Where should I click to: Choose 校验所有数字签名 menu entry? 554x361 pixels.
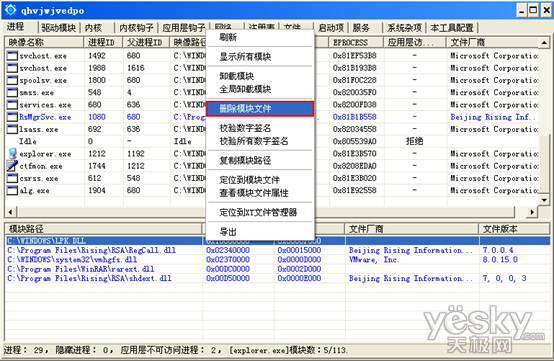point(260,141)
